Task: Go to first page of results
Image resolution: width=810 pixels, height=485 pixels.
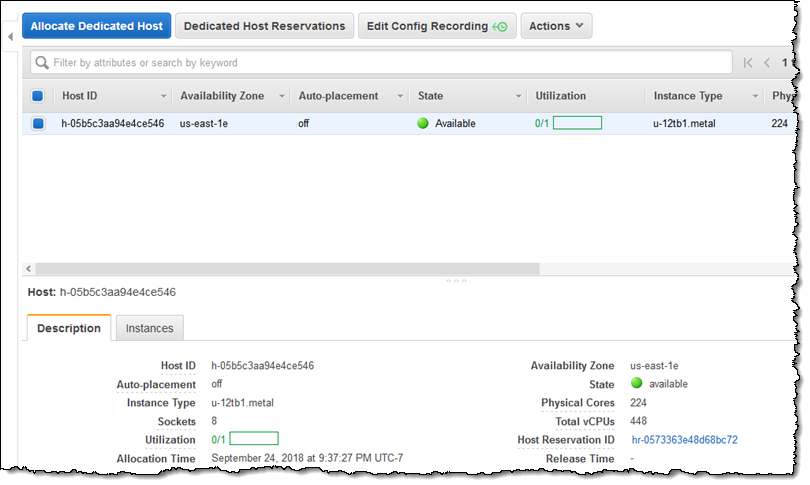Action: point(747,63)
